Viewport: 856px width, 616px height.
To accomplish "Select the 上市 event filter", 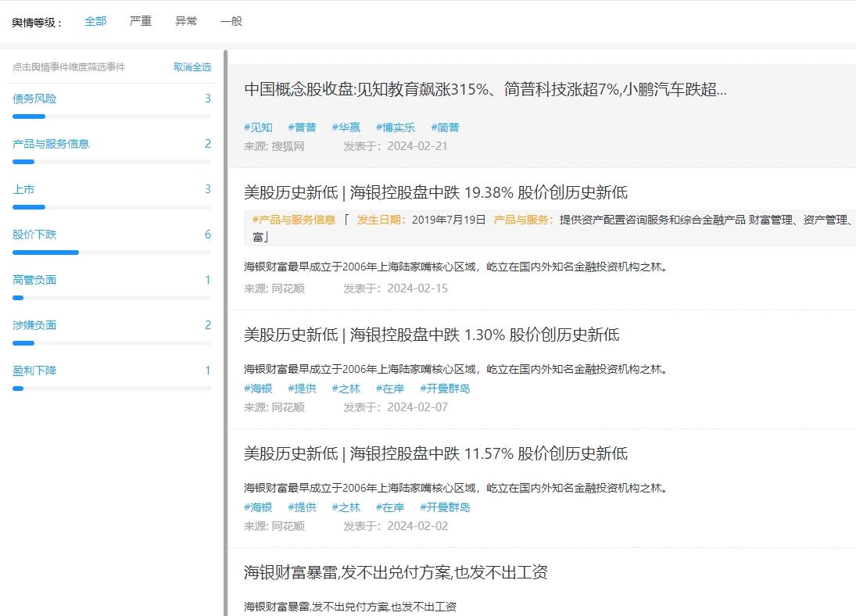I will point(23,189).
